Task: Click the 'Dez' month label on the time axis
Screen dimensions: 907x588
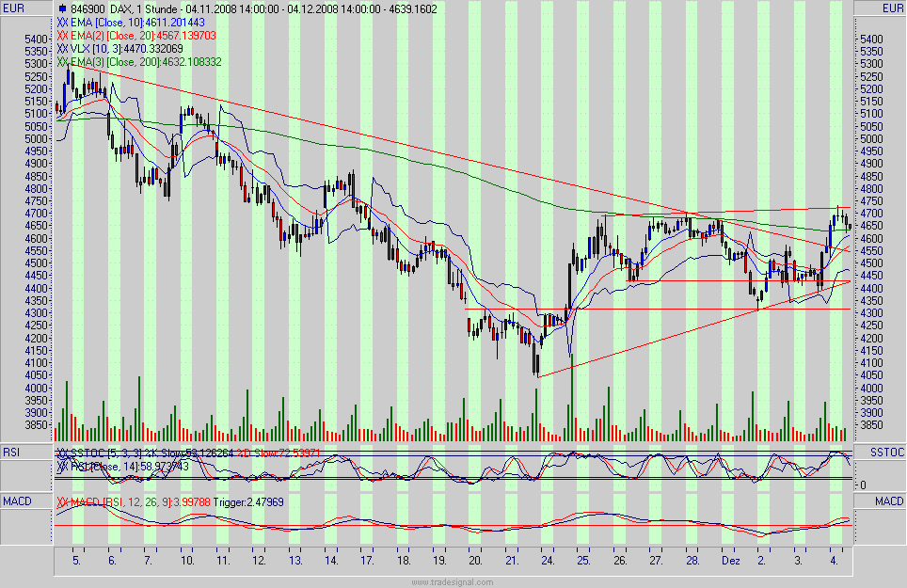Action: (x=730, y=561)
